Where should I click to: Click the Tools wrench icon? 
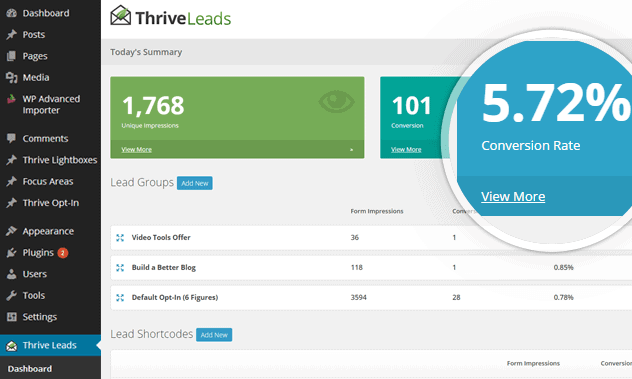click(12, 296)
